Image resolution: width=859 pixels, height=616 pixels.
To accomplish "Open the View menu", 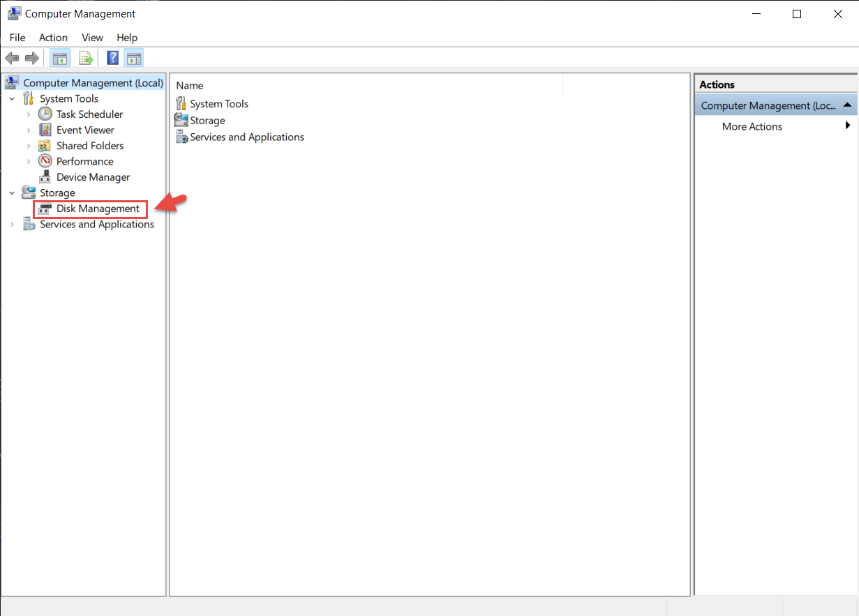I will pos(92,38).
